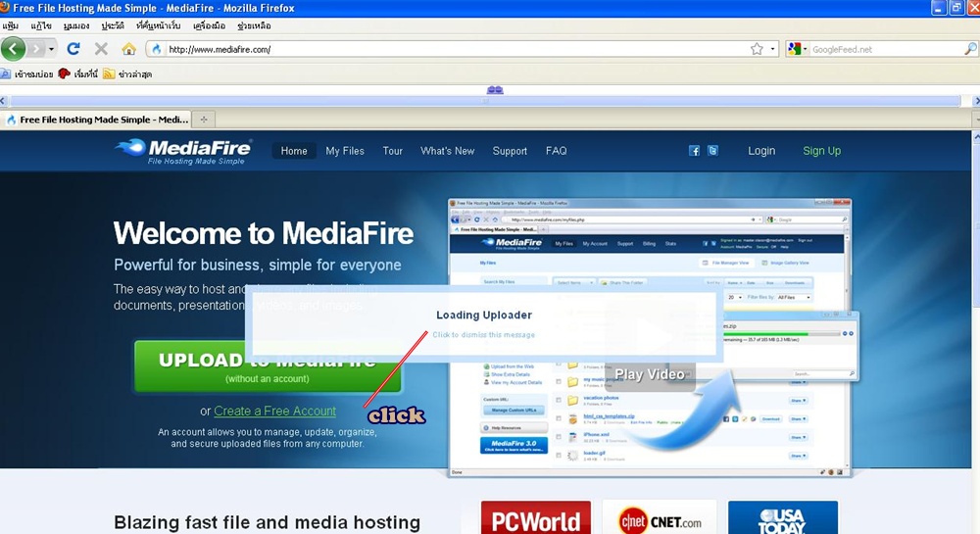Click the CNET.com logo
The image size is (980, 534).
[660, 517]
